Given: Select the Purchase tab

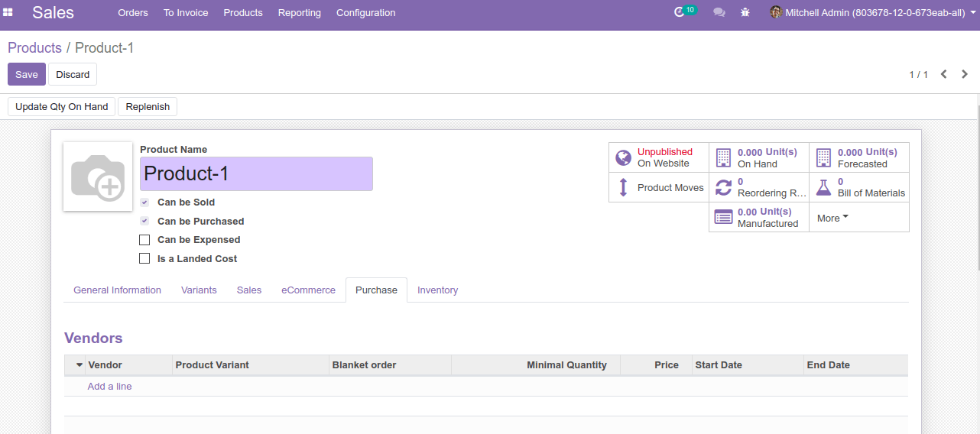Looking at the screenshot, I should click(x=376, y=290).
